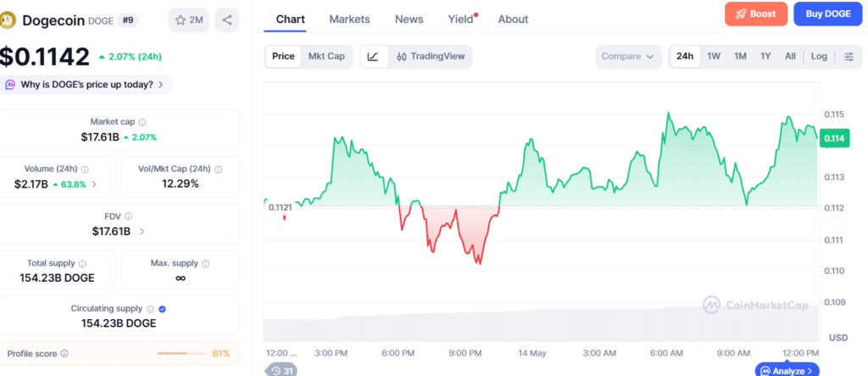Click AI icon beside Why is DOGE's price up

[x=10, y=85]
